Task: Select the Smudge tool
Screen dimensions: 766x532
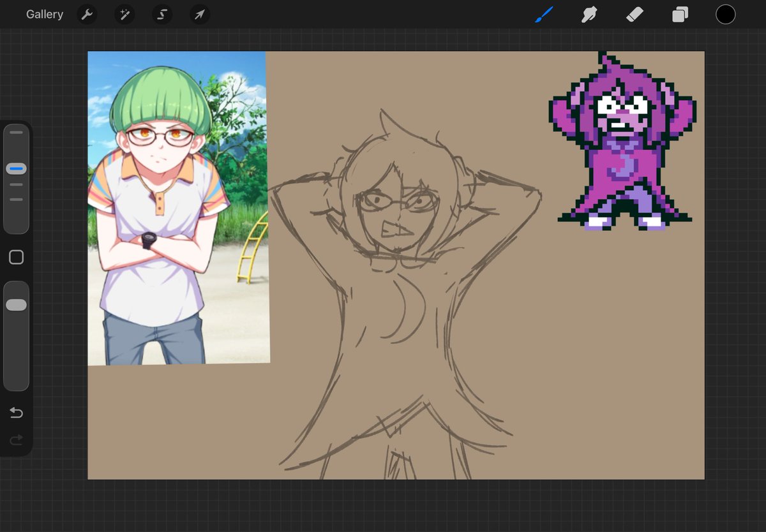Action: [x=589, y=14]
